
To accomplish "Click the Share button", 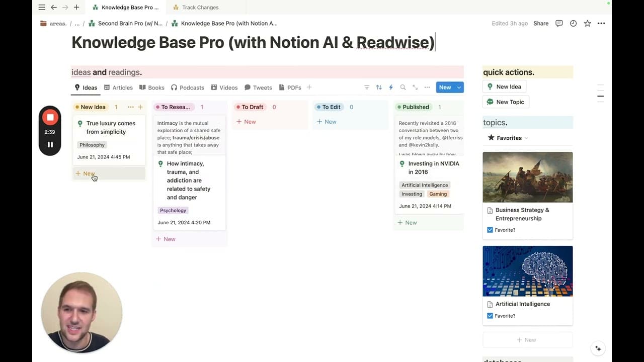I will [541, 23].
